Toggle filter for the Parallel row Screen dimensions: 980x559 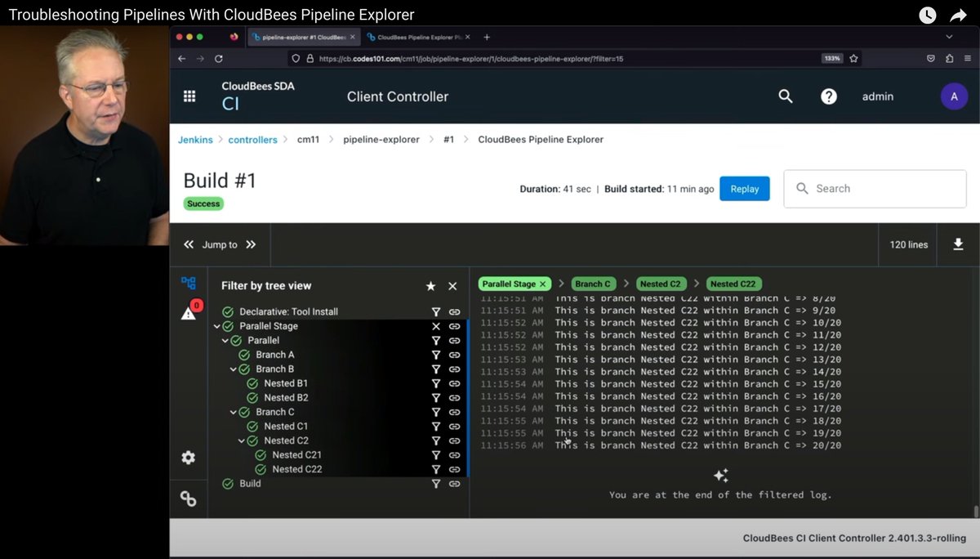point(436,341)
